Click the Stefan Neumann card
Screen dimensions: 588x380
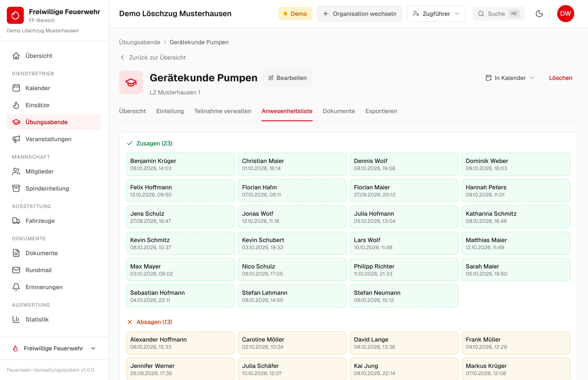point(404,296)
